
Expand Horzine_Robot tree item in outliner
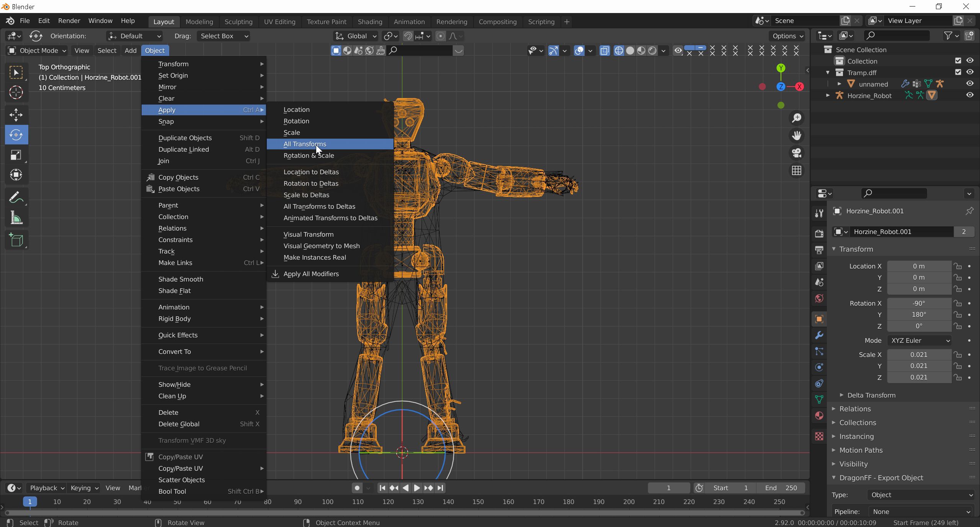click(x=828, y=95)
